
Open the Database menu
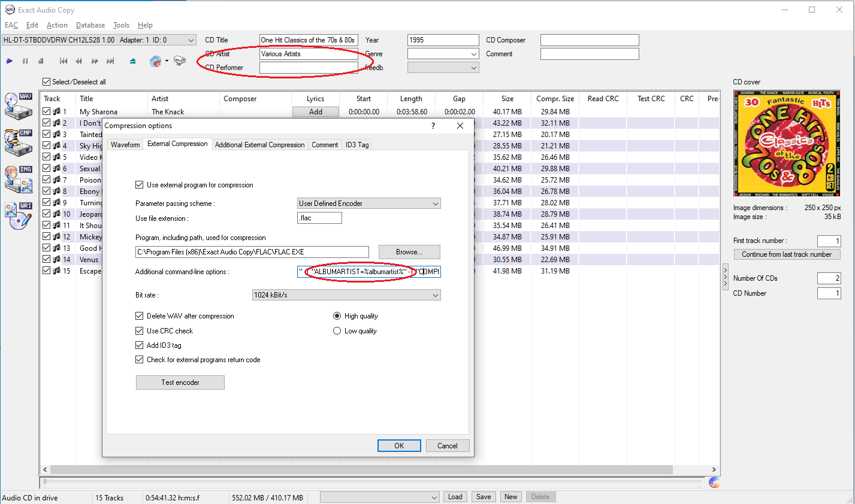click(90, 25)
